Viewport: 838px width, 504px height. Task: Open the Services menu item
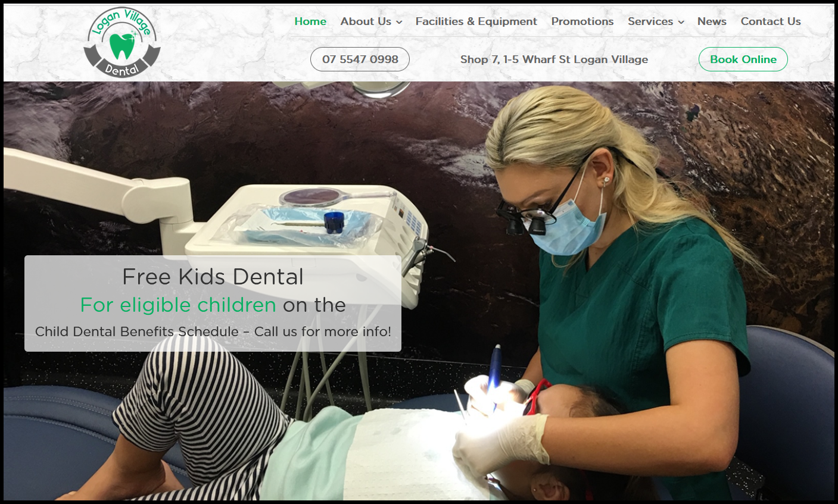650,21
